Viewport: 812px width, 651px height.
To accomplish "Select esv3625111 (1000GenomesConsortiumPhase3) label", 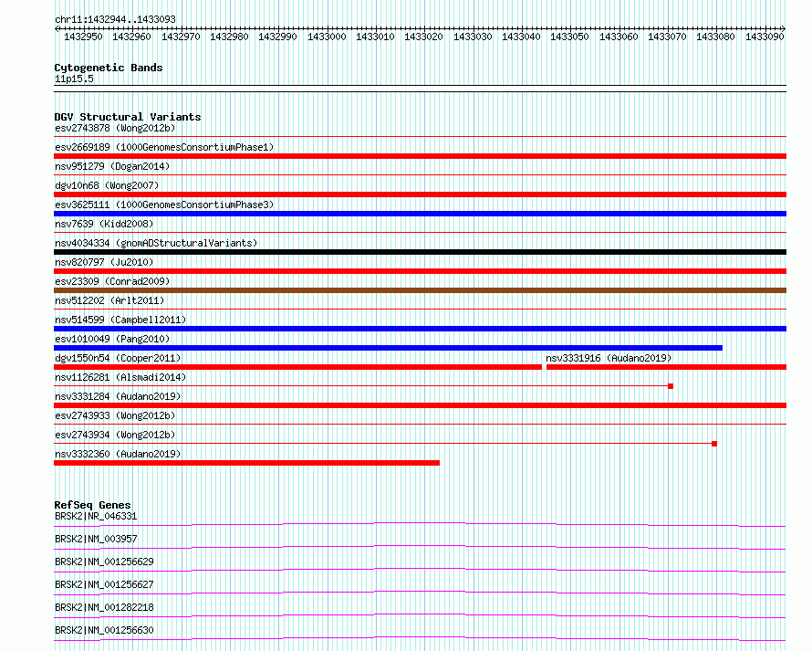I will click(164, 205).
